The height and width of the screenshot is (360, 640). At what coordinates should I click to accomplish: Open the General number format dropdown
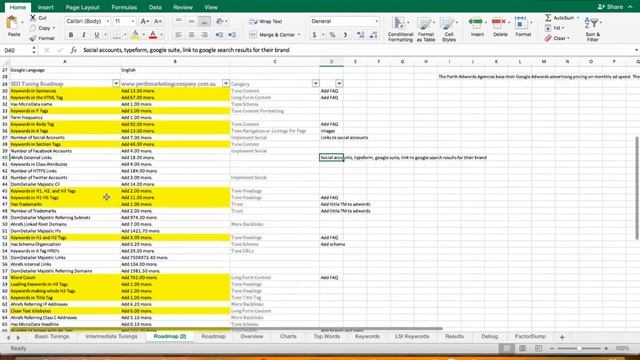[376, 21]
